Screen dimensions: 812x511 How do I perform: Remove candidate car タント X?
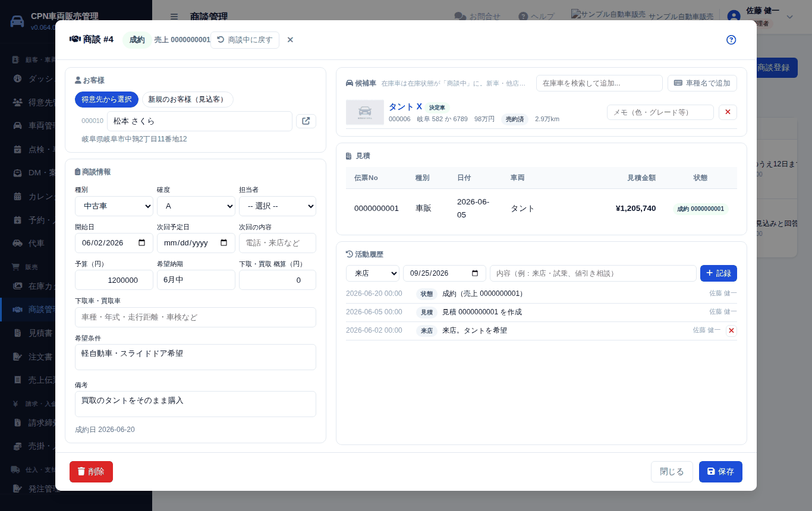click(x=728, y=112)
